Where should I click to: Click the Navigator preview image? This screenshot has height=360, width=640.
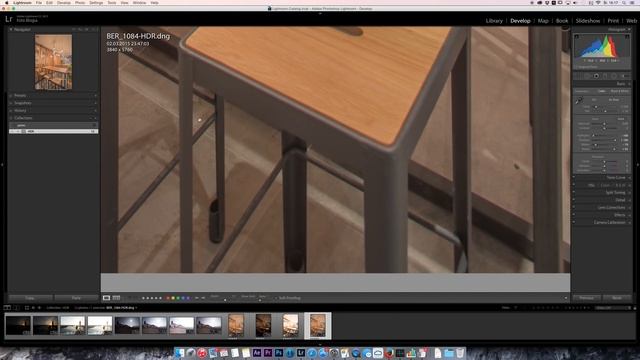click(53, 62)
